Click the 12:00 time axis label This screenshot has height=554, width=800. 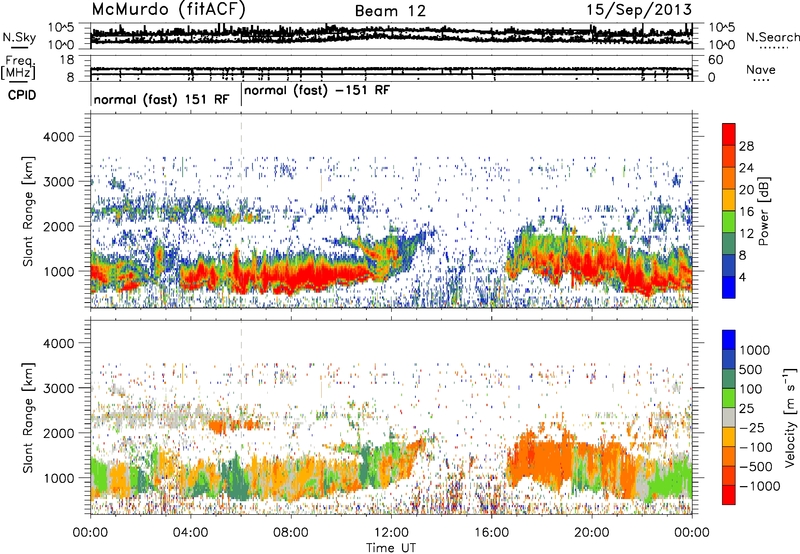pyautogui.click(x=391, y=533)
